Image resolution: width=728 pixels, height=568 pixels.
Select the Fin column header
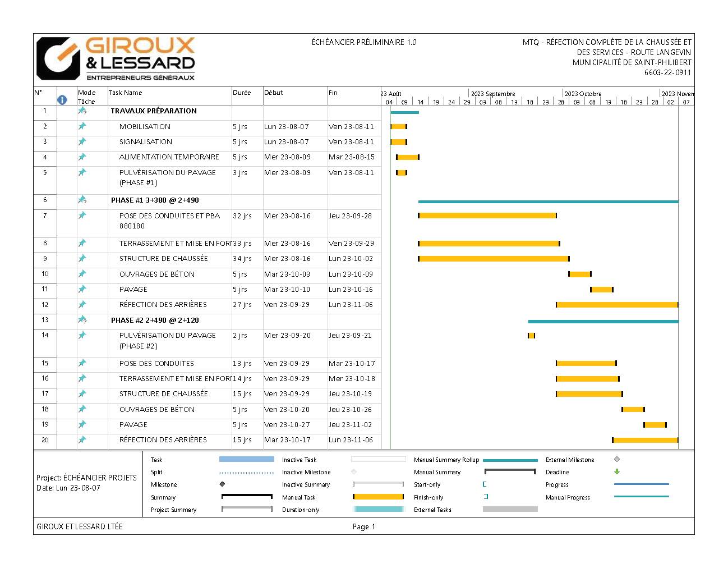click(x=354, y=97)
